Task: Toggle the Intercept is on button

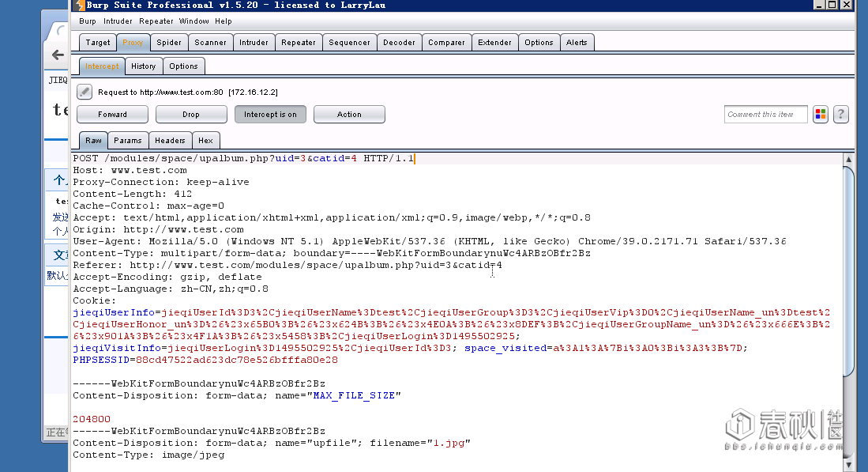Action: coord(270,114)
